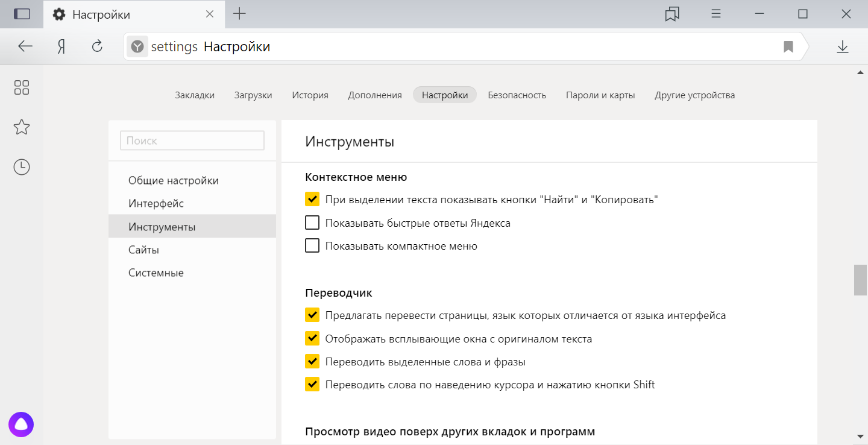Open the downloads arrow icon
The width and height of the screenshot is (868, 445).
click(843, 46)
